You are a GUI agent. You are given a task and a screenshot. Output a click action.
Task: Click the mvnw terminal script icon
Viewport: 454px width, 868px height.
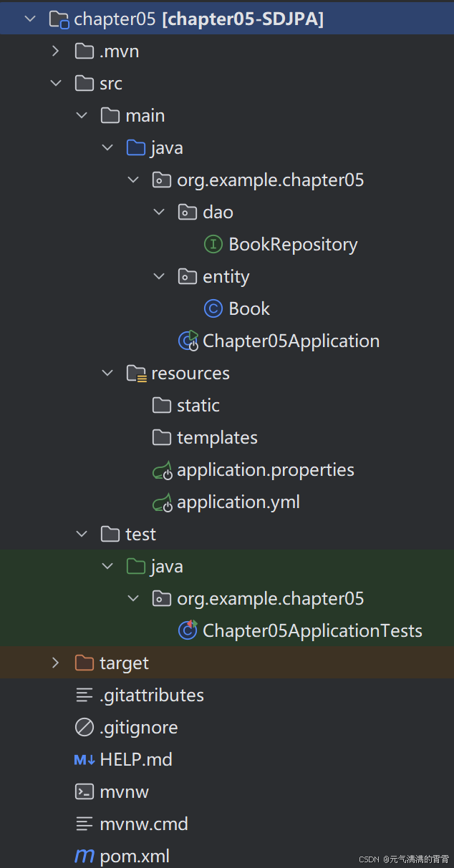click(84, 791)
